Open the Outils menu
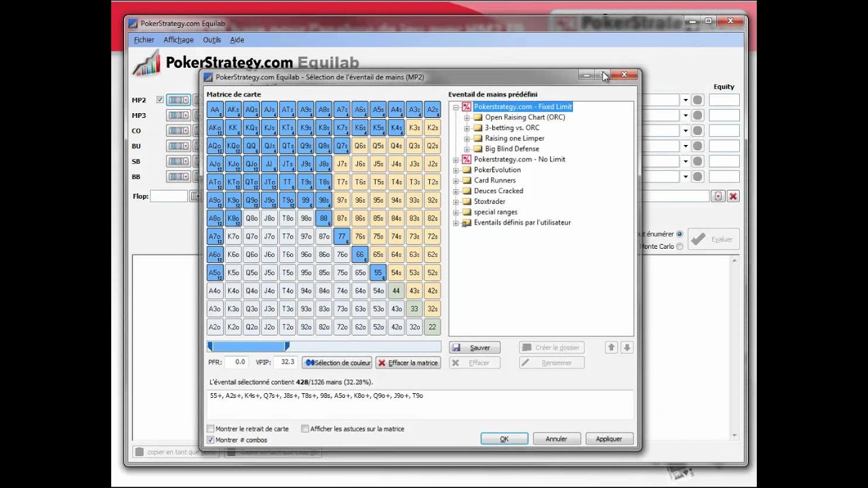 coord(212,40)
